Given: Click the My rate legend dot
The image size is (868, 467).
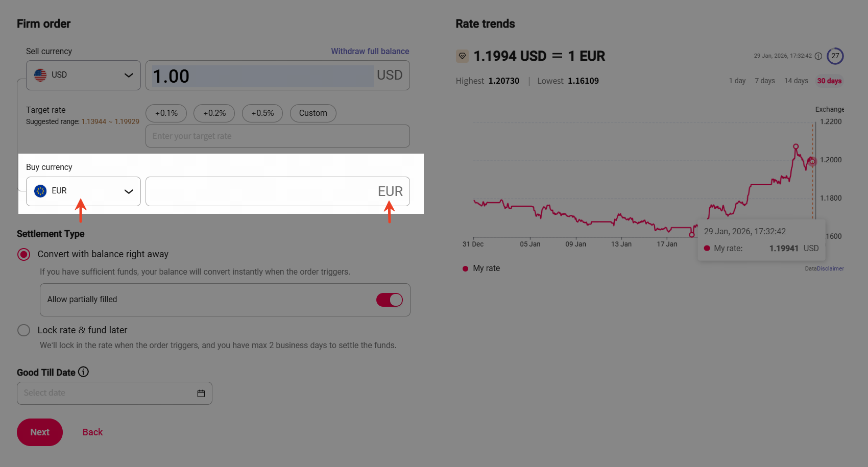Looking at the screenshot, I should tap(465, 268).
